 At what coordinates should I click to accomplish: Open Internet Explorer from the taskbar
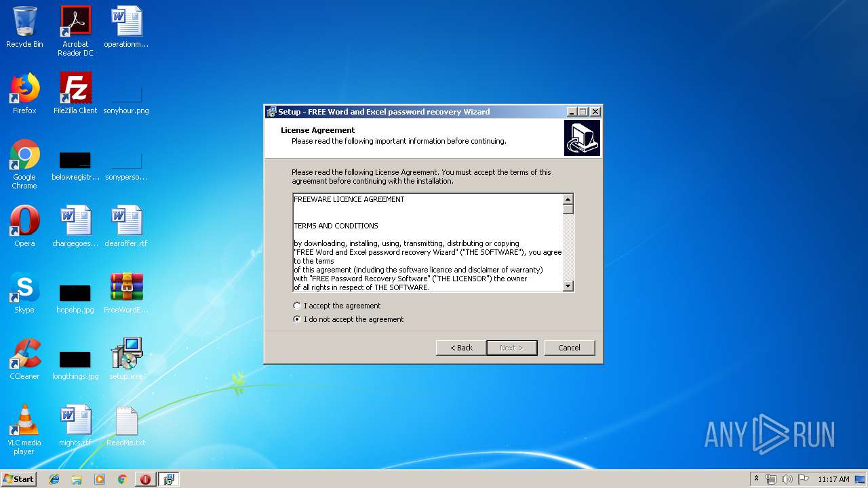54,479
